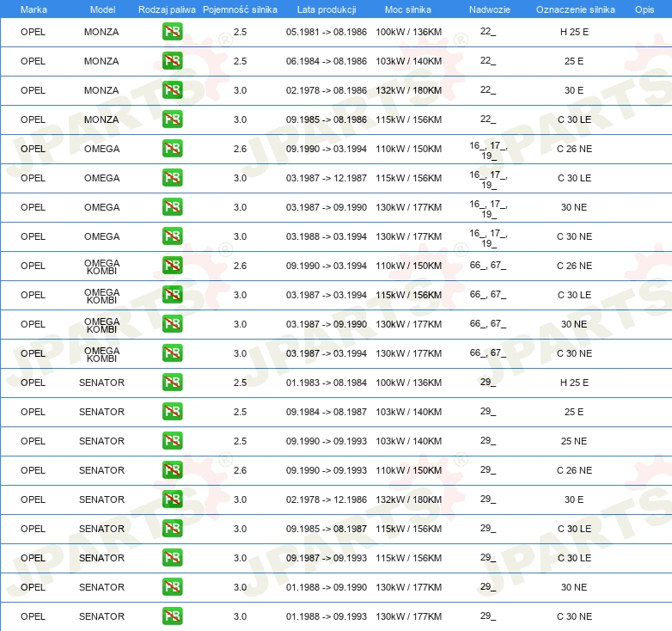Select dates 09.1985 -> 08.1986 for Monza
The height and width of the screenshot is (631, 672).
point(327,119)
